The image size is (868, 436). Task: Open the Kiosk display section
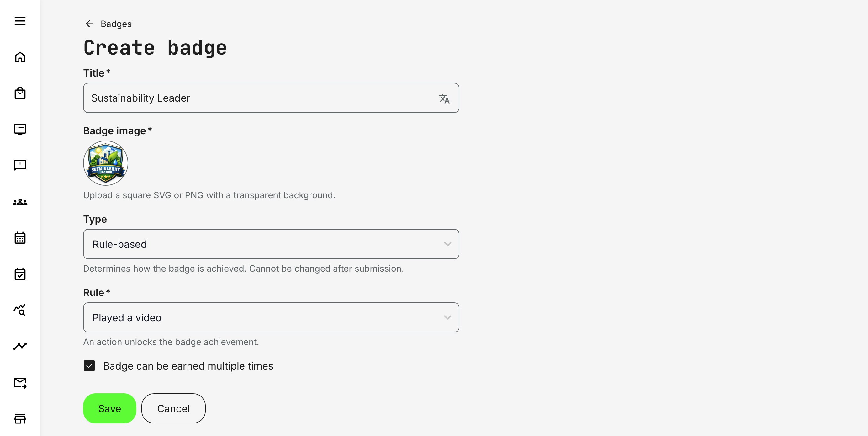pos(20,129)
